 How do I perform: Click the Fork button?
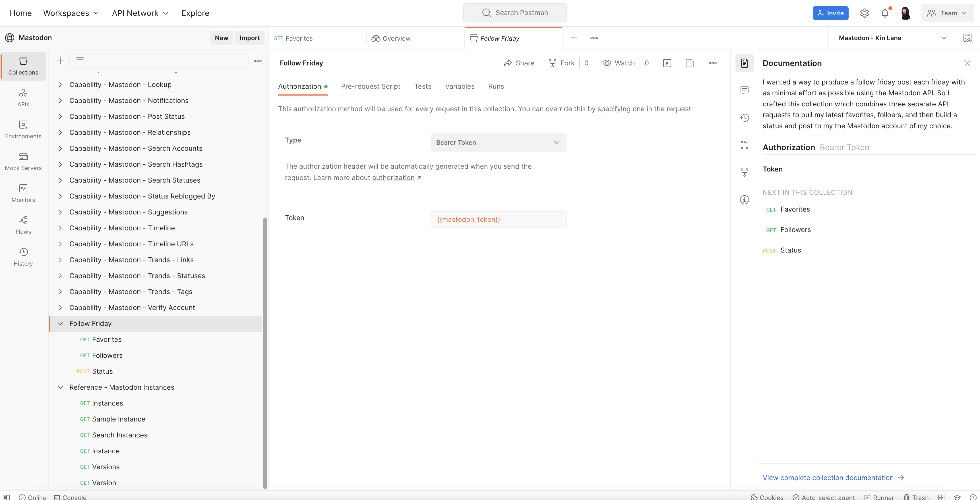coord(561,63)
